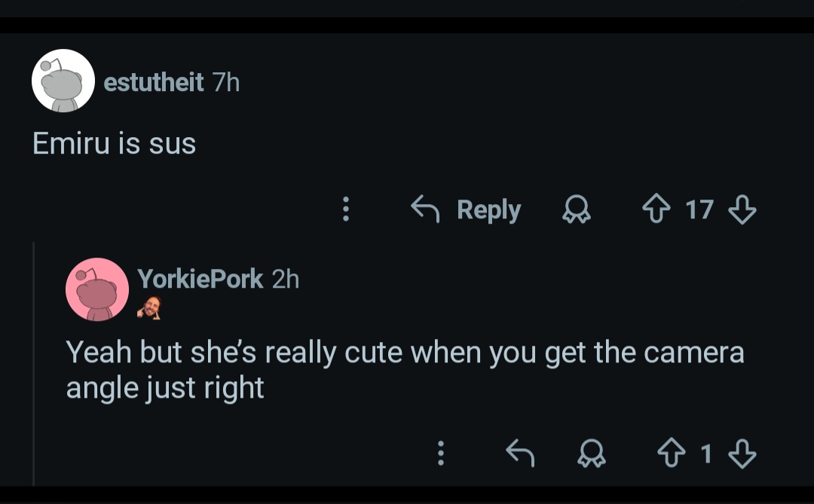The image size is (814, 504).
Task: Click Reply on estutheit's comment
Action: tap(467, 209)
